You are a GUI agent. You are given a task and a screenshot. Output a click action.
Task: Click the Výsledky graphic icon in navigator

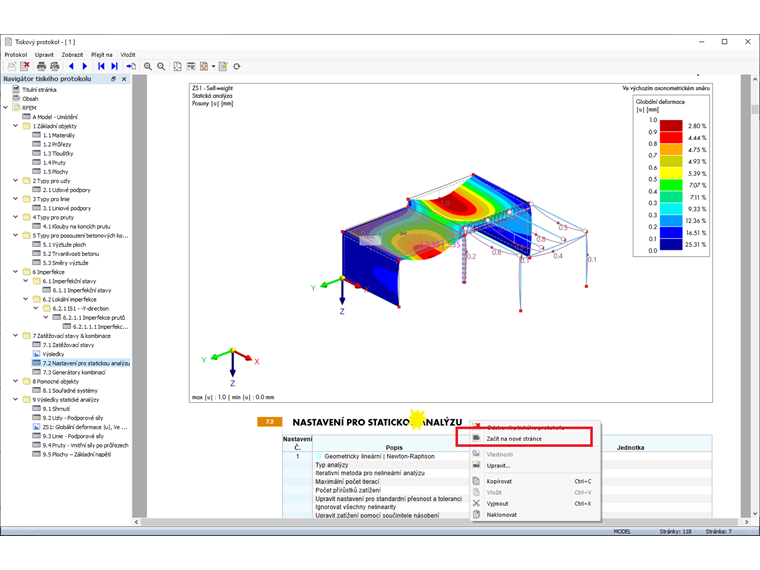pyautogui.click(x=36, y=354)
